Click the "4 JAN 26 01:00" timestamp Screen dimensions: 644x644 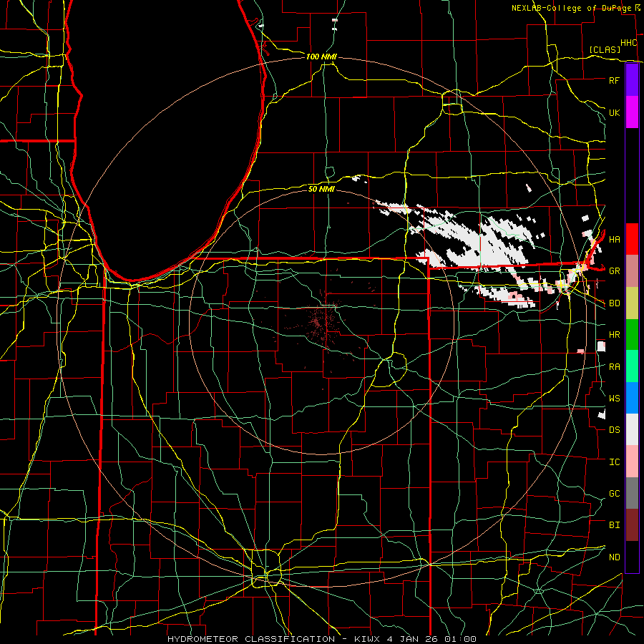click(x=431, y=639)
